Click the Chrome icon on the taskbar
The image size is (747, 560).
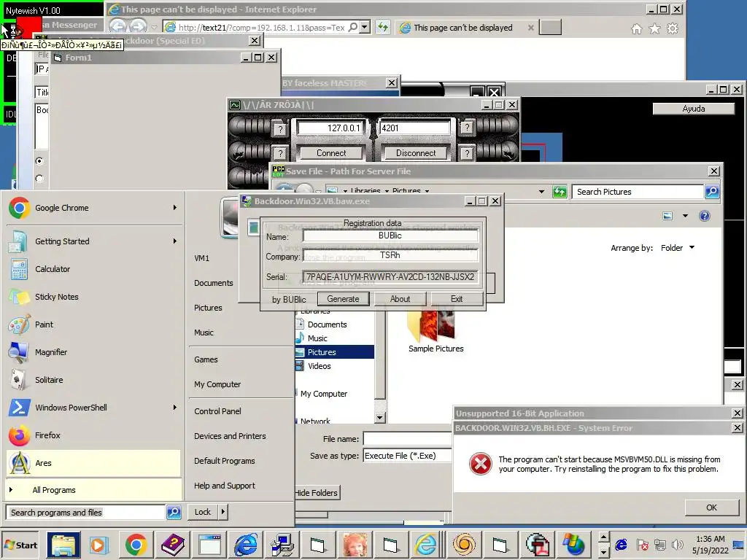(x=135, y=545)
